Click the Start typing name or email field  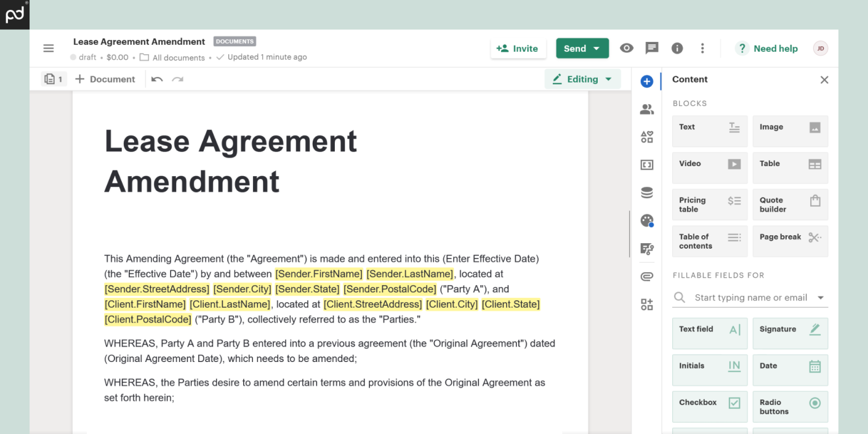pyautogui.click(x=750, y=298)
